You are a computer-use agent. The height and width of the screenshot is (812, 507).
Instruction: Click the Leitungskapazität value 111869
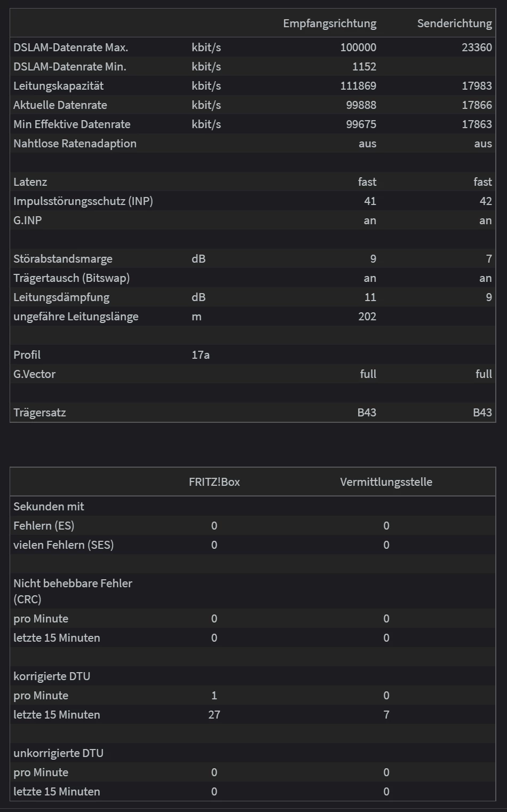point(358,86)
